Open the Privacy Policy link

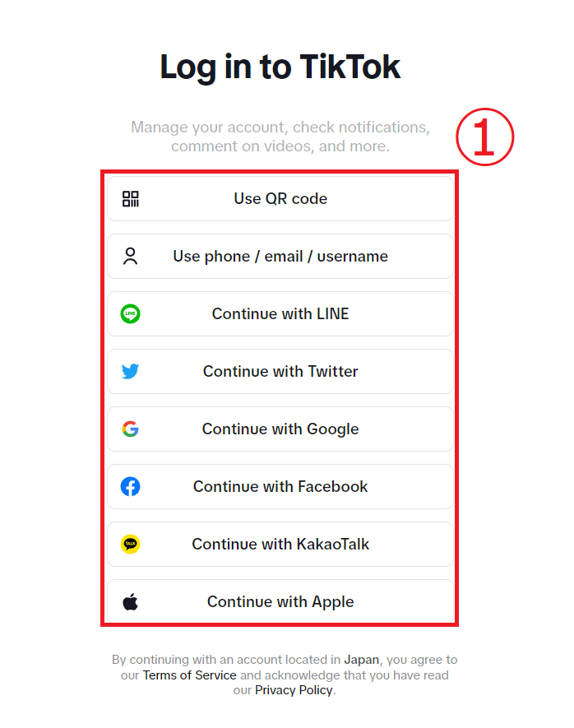(x=294, y=690)
